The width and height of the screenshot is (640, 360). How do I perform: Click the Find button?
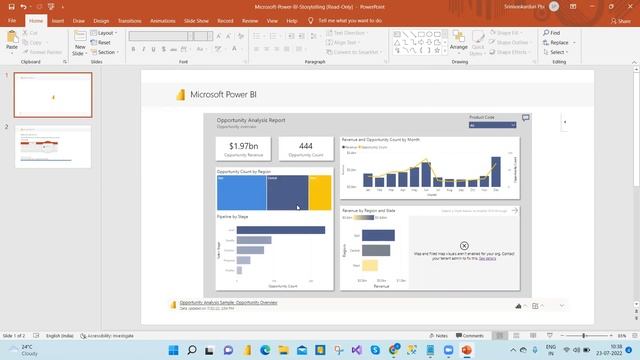551,33
